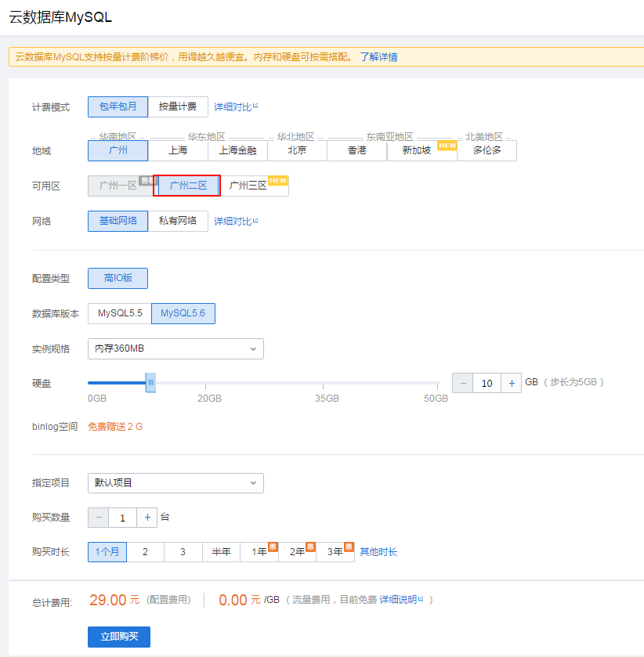This screenshot has width=644, height=657.
Task: Select 广州二区 availability zone
Action: point(187,186)
